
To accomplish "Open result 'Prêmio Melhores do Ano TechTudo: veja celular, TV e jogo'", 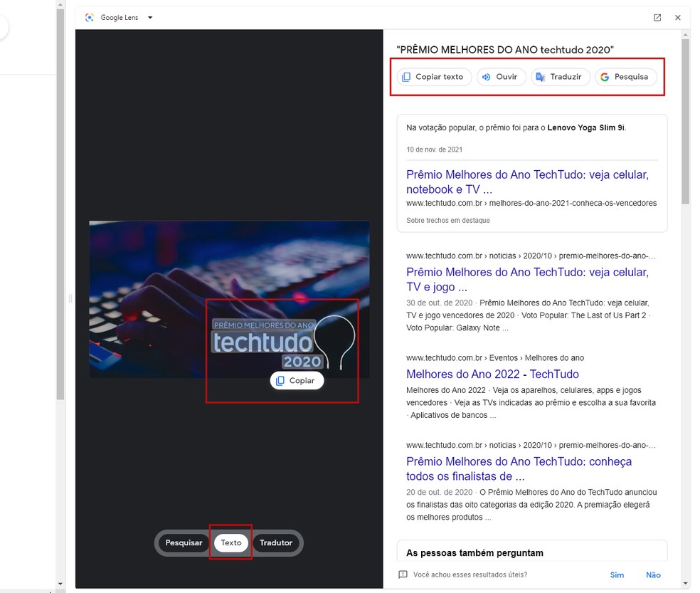I will (x=527, y=279).
